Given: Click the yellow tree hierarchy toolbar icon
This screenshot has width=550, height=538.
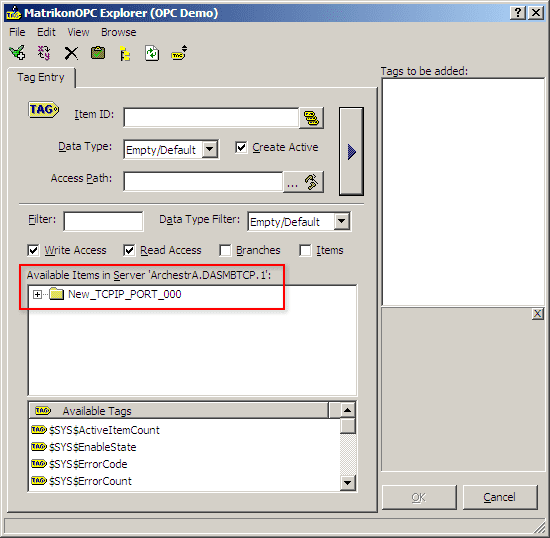Looking at the screenshot, I should click(125, 54).
